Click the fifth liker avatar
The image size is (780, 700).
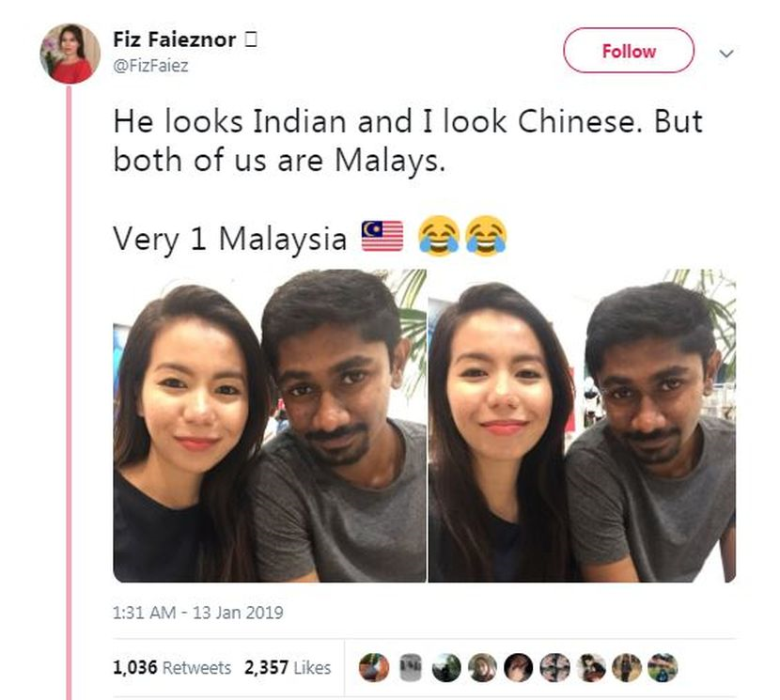519,667
